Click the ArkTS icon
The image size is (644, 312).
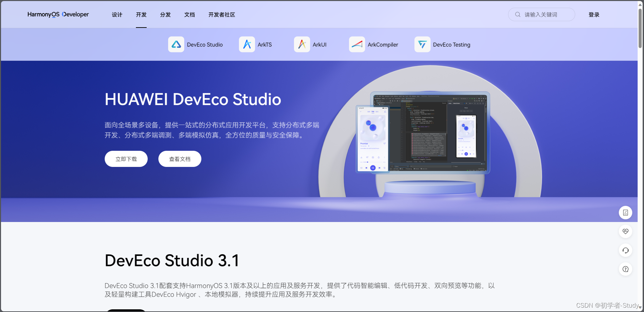pyautogui.click(x=247, y=44)
